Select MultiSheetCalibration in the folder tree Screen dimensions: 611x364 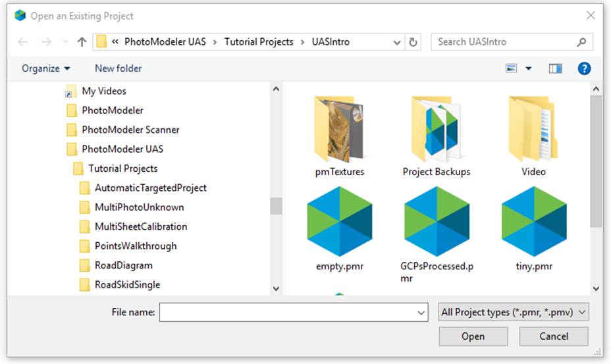point(140,226)
